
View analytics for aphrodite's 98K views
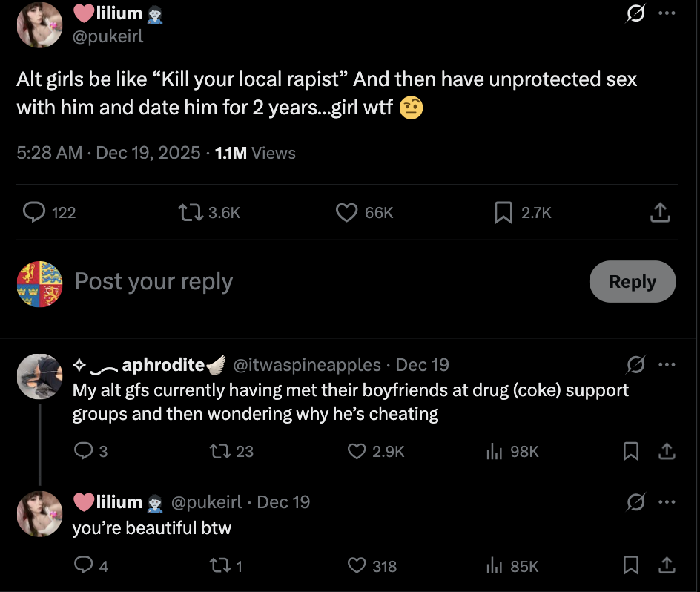pos(495,451)
